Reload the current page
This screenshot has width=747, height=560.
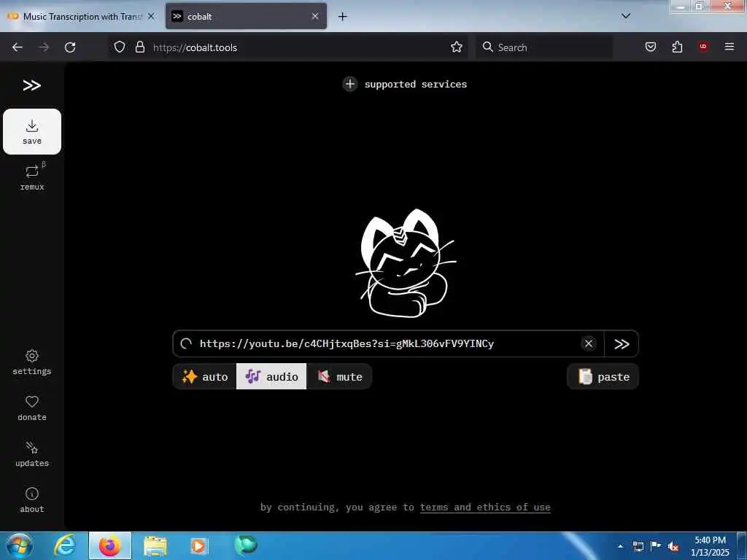click(x=70, y=47)
